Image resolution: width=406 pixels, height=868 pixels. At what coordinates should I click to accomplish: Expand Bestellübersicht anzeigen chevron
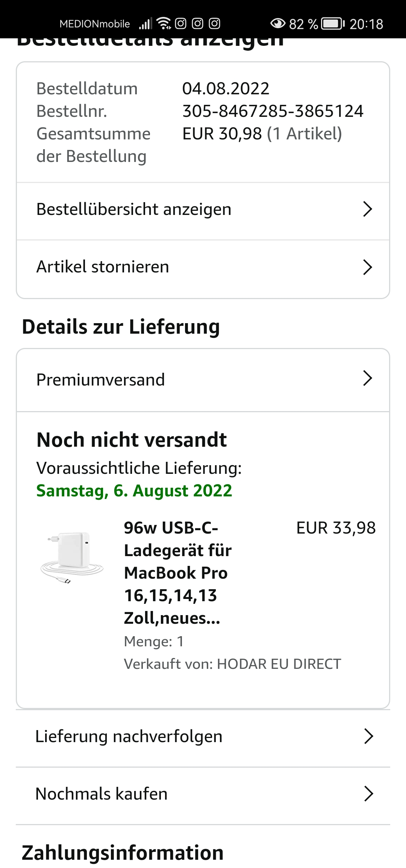[367, 209]
